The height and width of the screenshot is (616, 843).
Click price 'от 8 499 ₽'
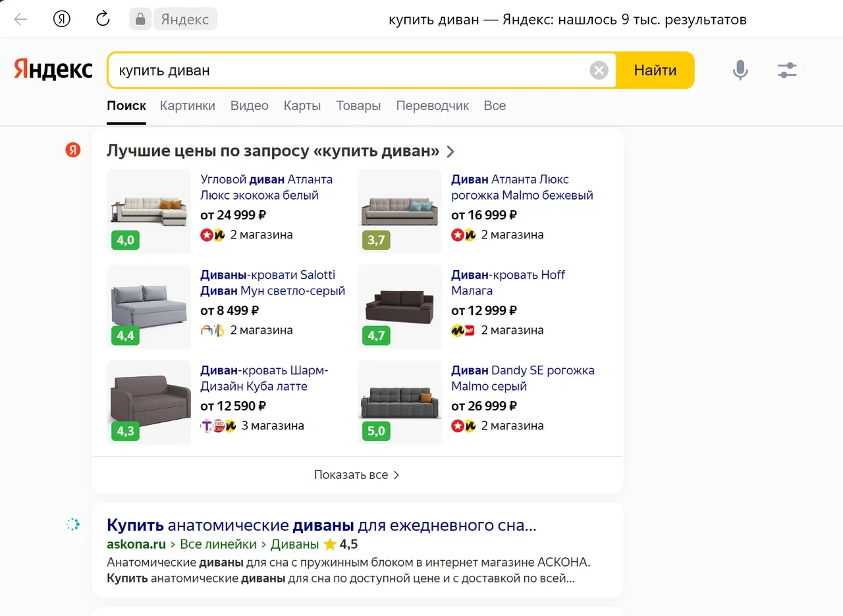[x=230, y=310]
